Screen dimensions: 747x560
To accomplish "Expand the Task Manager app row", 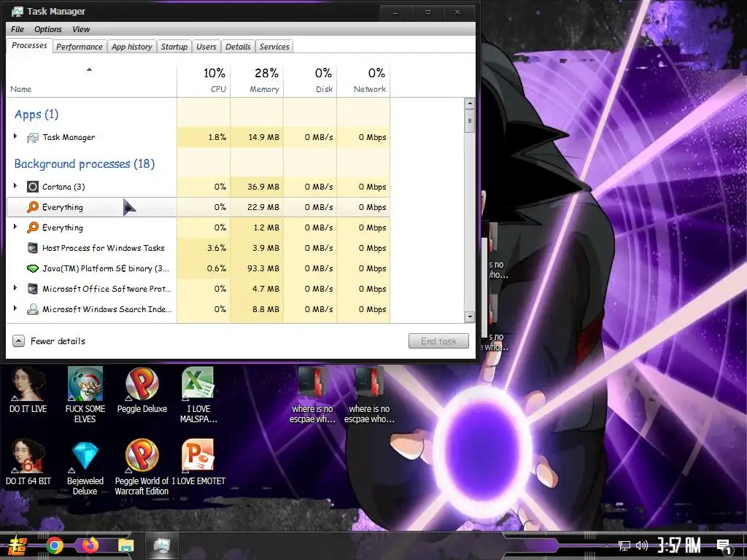I will click(x=15, y=136).
